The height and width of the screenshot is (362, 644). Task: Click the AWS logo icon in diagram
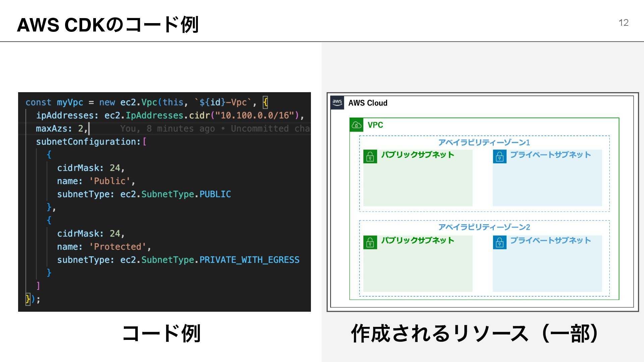tap(337, 103)
